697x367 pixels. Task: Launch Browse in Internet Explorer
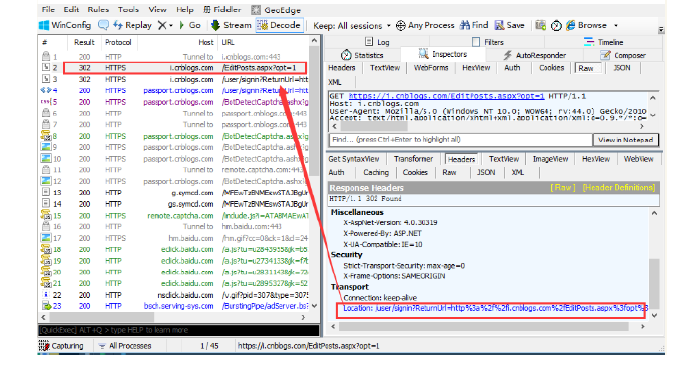[x=586, y=25]
